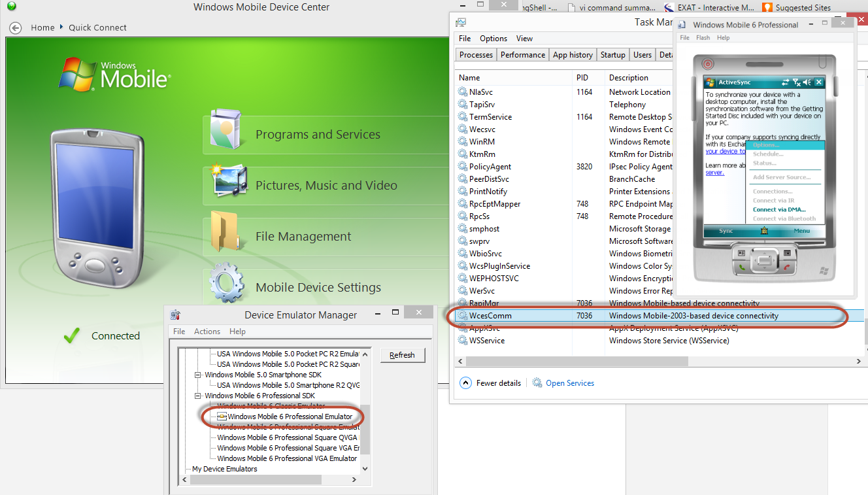This screenshot has height=495, width=868.
Task: Click the gear icon next to Open Services
Action: pos(537,383)
